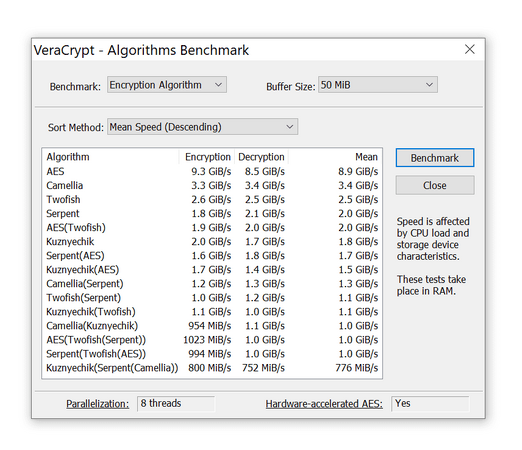Click AES mean speed 8.9 GiB/s
The width and height of the screenshot is (522, 450).
click(x=358, y=171)
